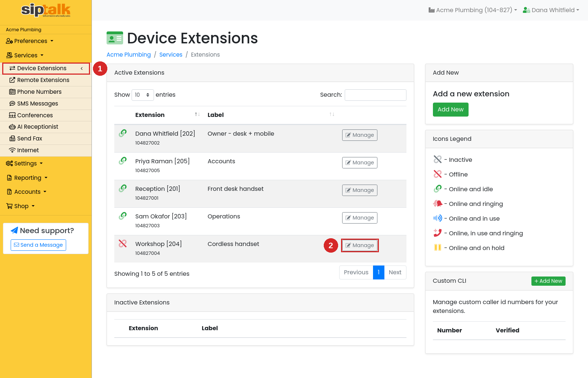The height and width of the screenshot is (378, 588).
Task: Expand the Reporting sidebar menu
Action: coord(27,178)
